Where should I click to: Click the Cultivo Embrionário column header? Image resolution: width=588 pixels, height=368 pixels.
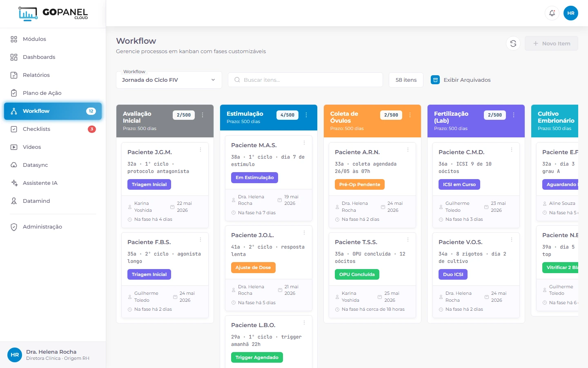click(555, 121)
